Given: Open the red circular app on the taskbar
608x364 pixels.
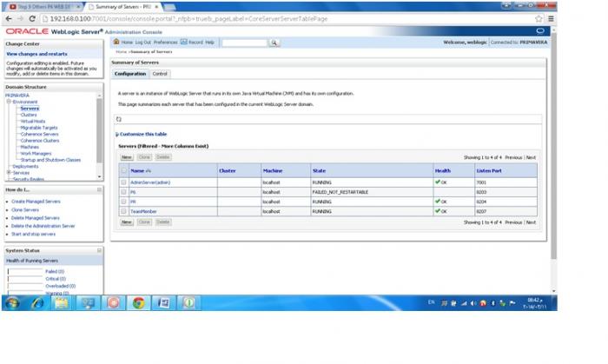Looking at the screenshot, I should point(113,302).
